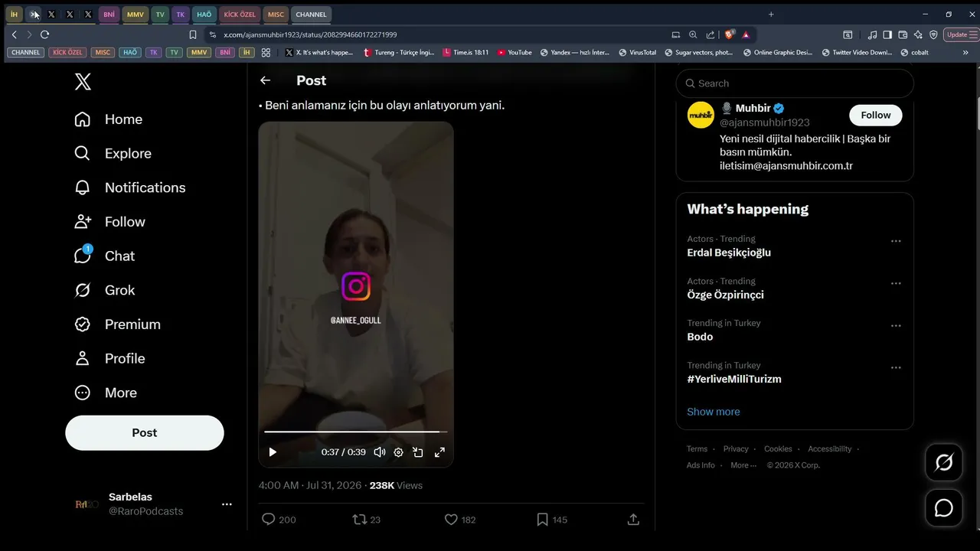This screenshot has width=980, height=551.
Task: Expand the video to fullscreen
Action: point(439,452)
